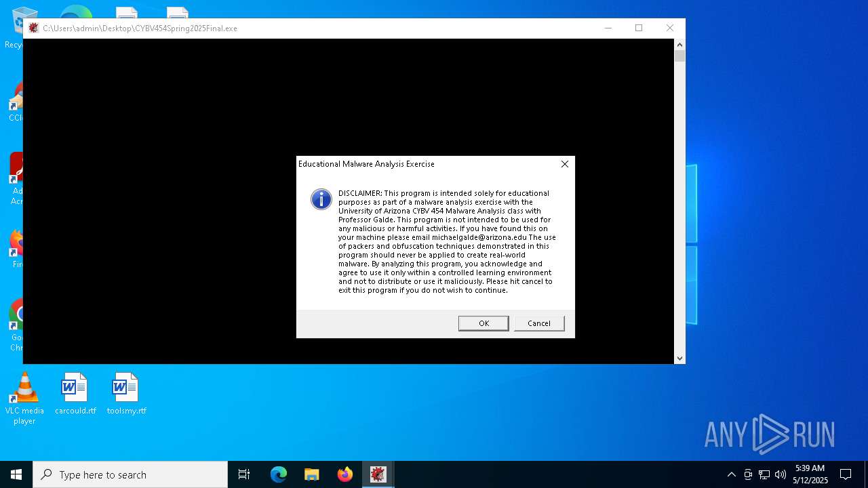Select the Recycle Bin desktop icon

tap(14, 28)
